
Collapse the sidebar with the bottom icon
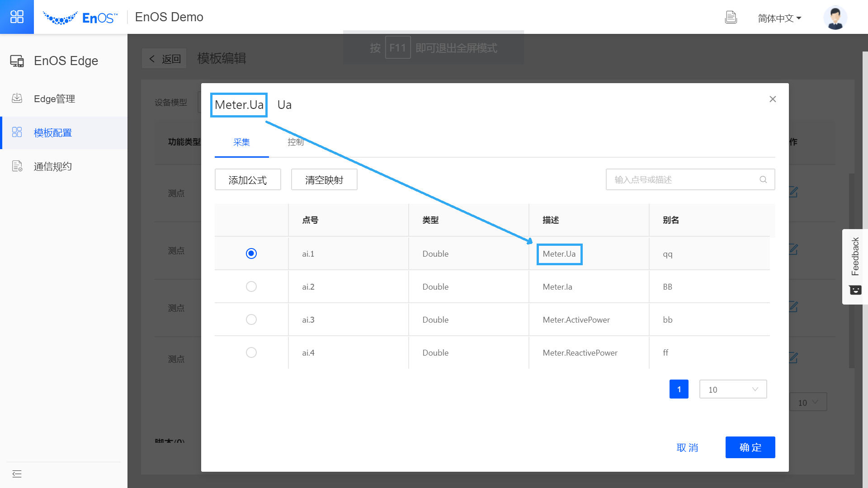tap(17, 474)
